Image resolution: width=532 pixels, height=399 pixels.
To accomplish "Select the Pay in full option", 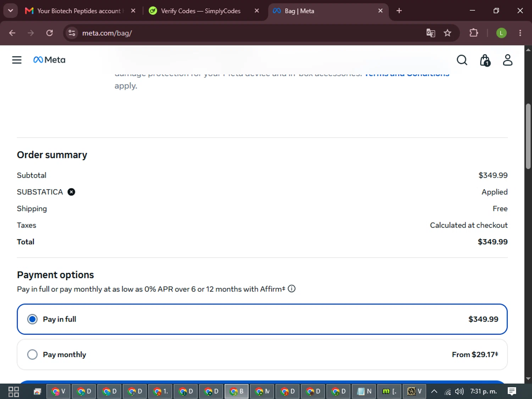I will (x=262, y=319).
